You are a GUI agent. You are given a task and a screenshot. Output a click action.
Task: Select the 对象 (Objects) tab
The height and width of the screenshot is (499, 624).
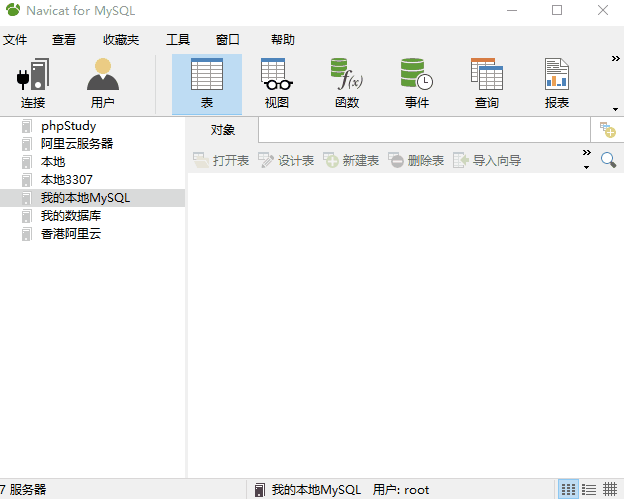point(222,130)
